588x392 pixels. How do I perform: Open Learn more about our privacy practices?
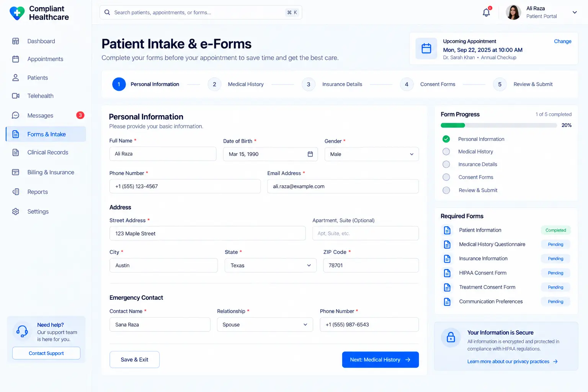tap(512, 361)
